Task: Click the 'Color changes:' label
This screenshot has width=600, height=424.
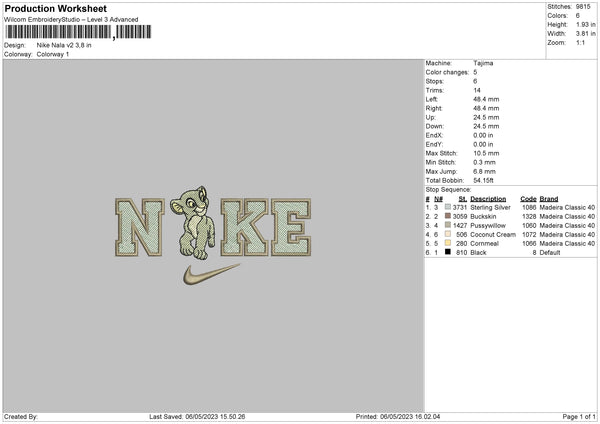Action: coord(447,72)
